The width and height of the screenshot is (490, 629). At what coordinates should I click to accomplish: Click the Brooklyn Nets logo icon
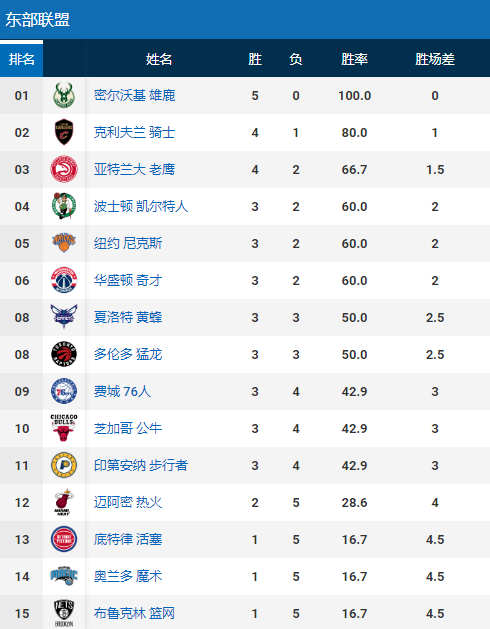(64, 613)
